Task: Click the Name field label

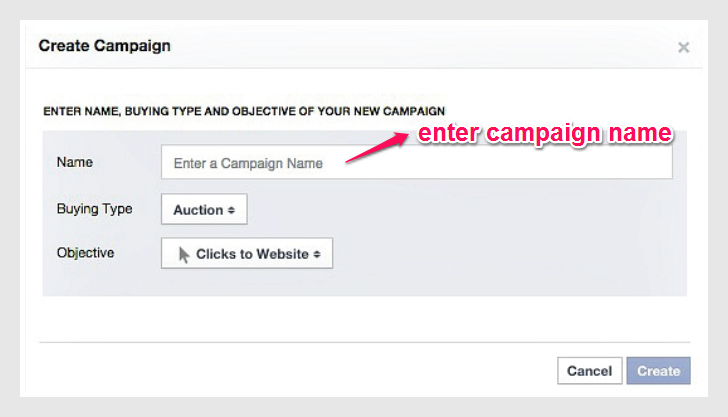Action: tap(74, 162)
